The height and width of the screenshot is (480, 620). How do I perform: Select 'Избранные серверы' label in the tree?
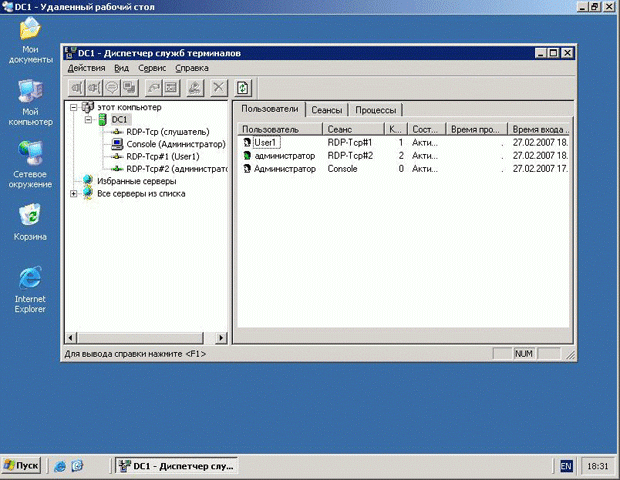(137, 181)
